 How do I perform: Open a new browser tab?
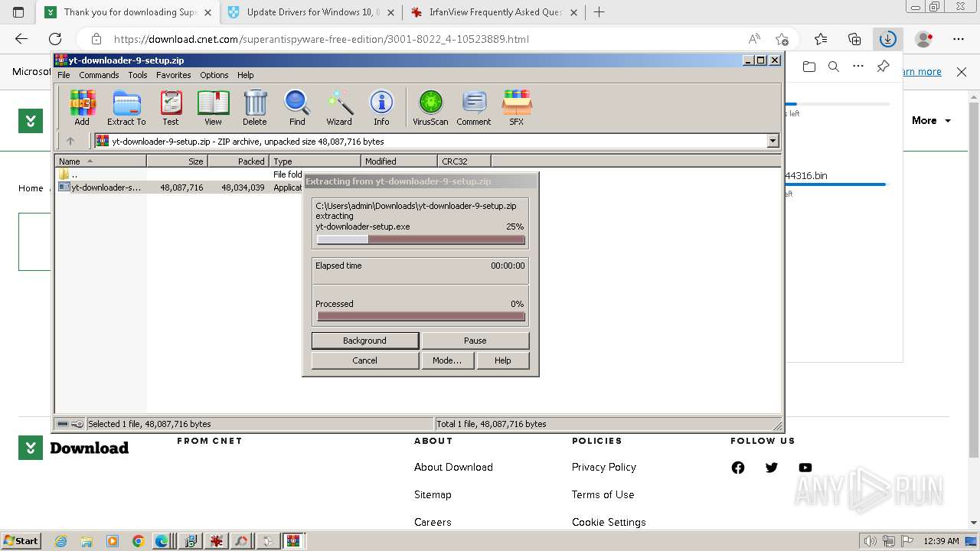599,12
